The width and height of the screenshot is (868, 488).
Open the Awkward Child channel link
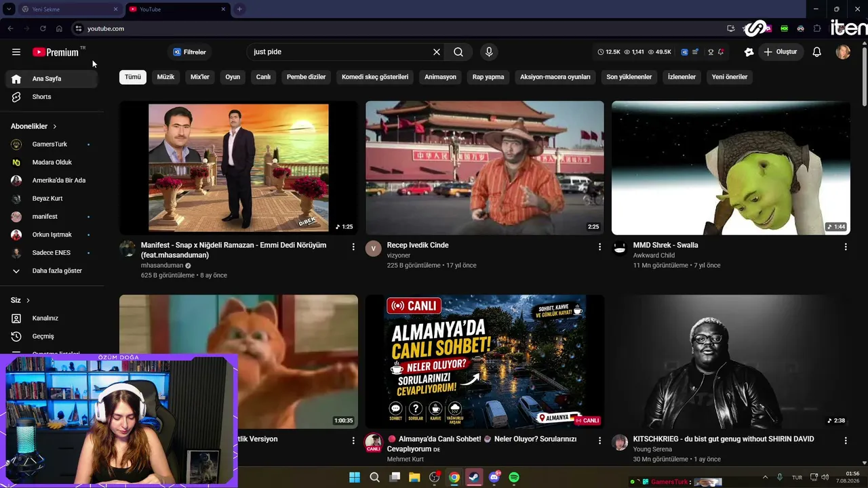coord(654,256)
